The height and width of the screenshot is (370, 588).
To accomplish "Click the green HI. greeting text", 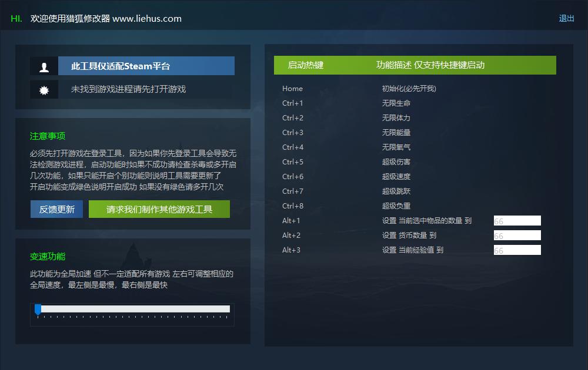I will tap(16, 18).
